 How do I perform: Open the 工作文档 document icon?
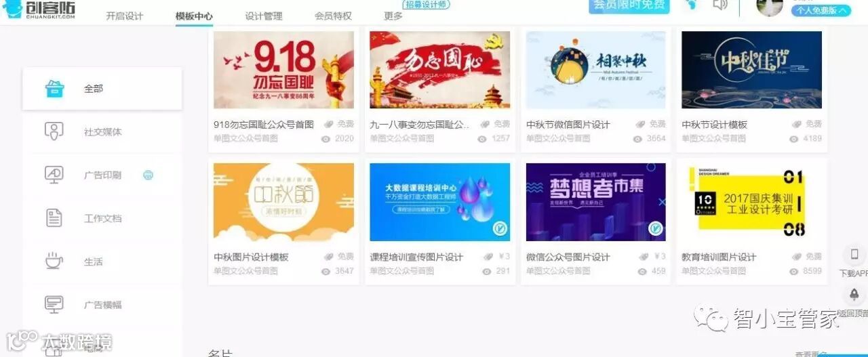[x=54, y=218]
